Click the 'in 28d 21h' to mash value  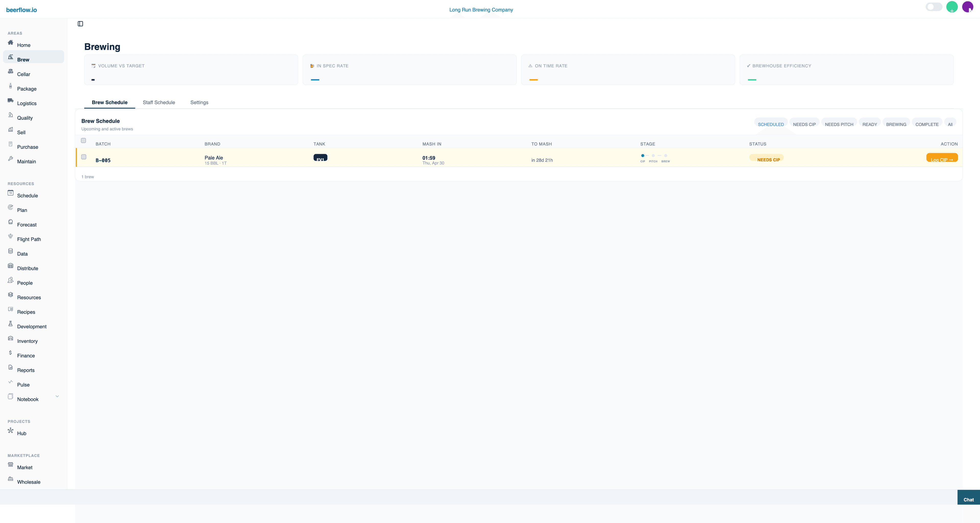pos(542,160)
